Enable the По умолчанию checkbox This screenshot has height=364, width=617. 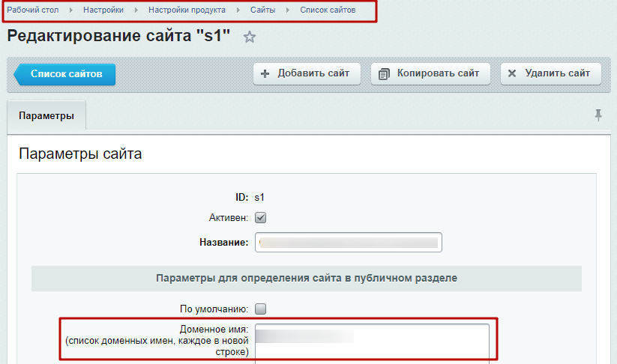261,308
